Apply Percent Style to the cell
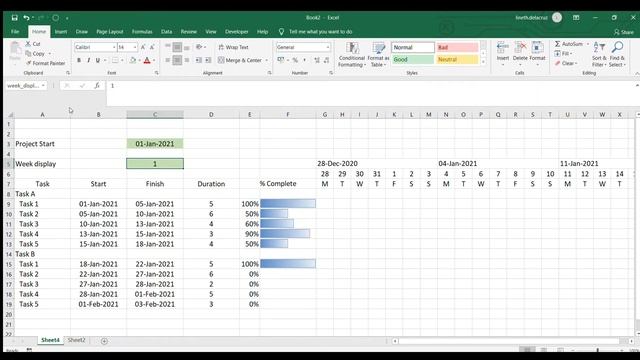 [295, 60]
